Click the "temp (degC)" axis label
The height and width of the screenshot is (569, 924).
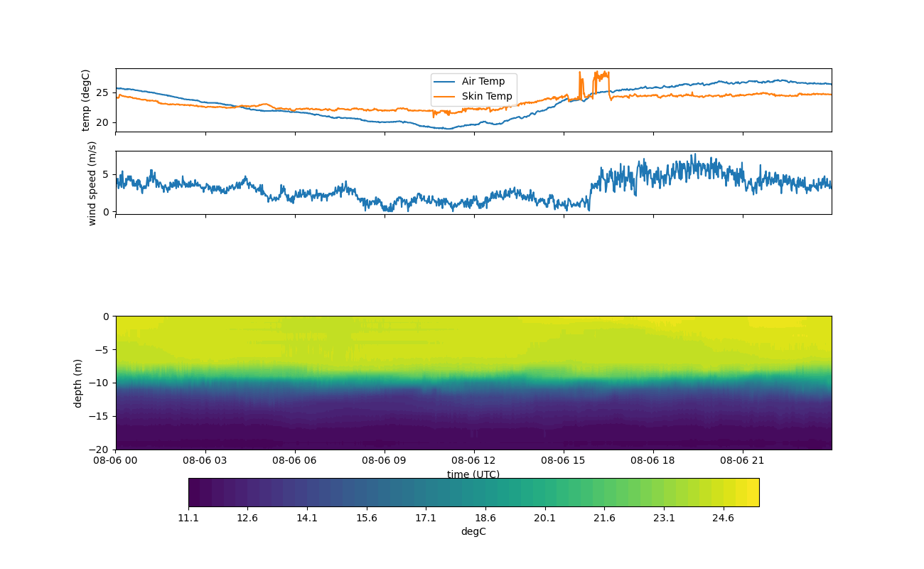coord(85,100)
